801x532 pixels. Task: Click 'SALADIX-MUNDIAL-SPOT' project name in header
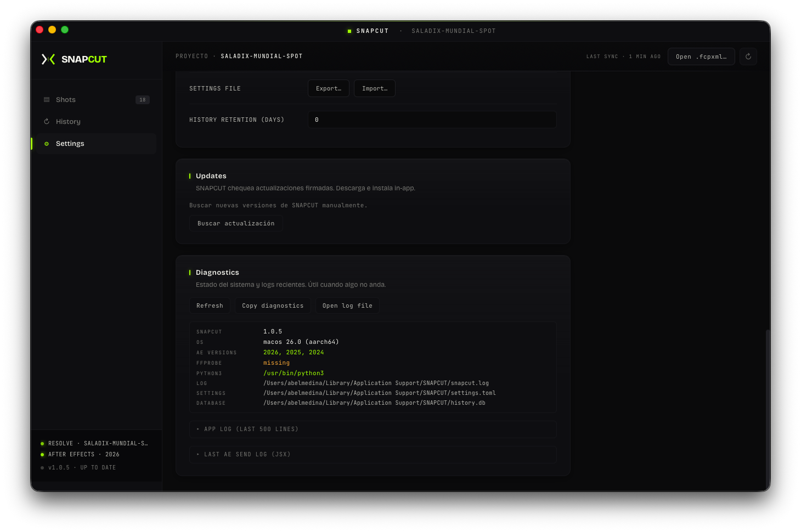tap(262, 56)
